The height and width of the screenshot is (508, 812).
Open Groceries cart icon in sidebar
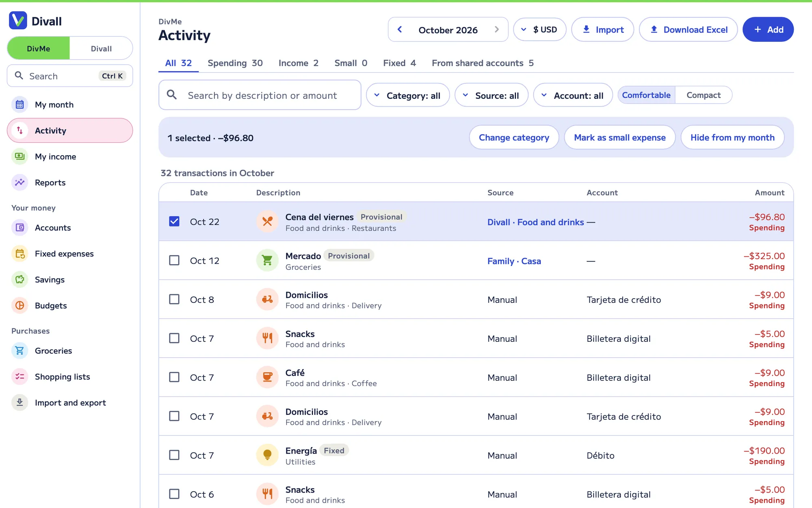[19, 351]
